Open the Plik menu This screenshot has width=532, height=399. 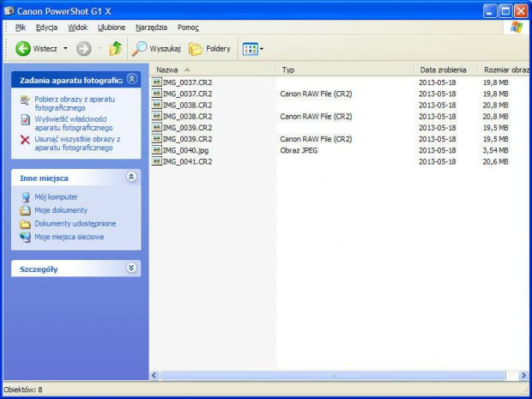(21, 27)
